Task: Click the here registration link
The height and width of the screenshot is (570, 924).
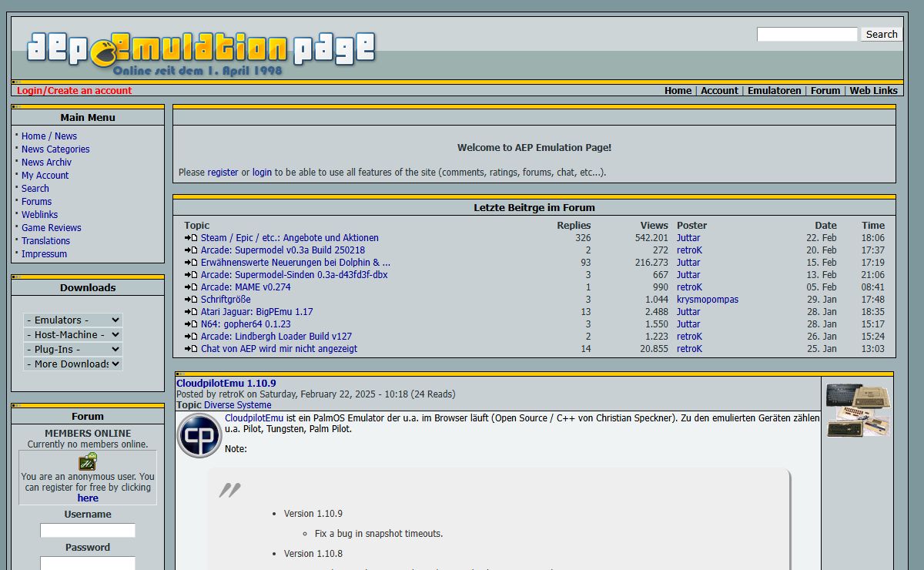Action: [x=88, y=498]
